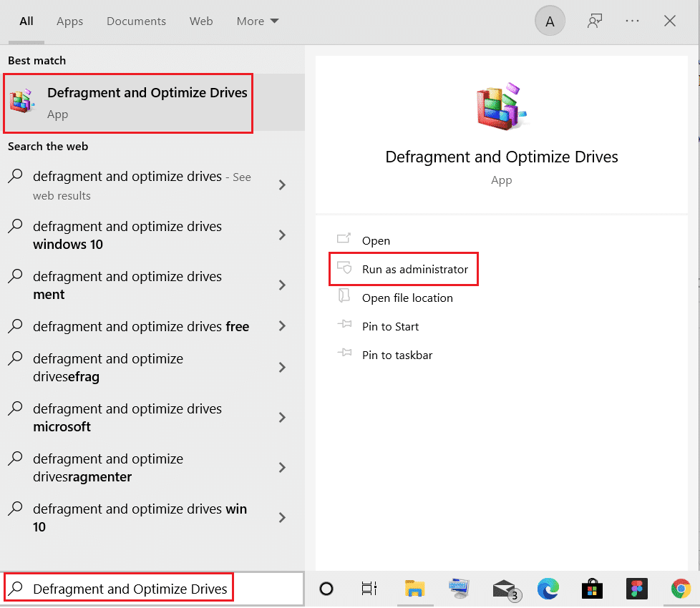Open the Mail app with 3 notifications
This screenshot has width=700, height=608.
(505, 589)
